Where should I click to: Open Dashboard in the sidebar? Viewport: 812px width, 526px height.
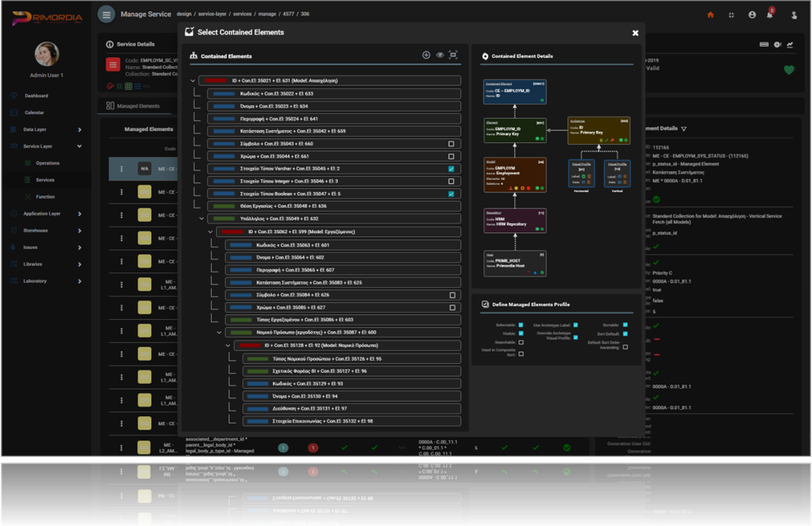coord(36,96)
